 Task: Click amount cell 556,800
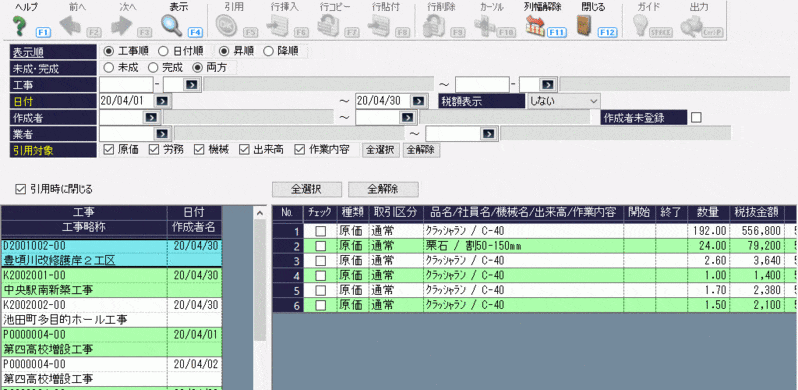[x=756, y=231]
